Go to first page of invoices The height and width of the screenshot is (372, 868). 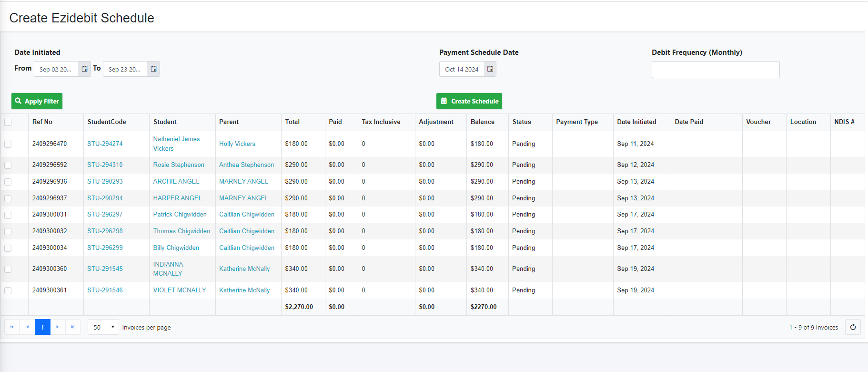[12, 327]
